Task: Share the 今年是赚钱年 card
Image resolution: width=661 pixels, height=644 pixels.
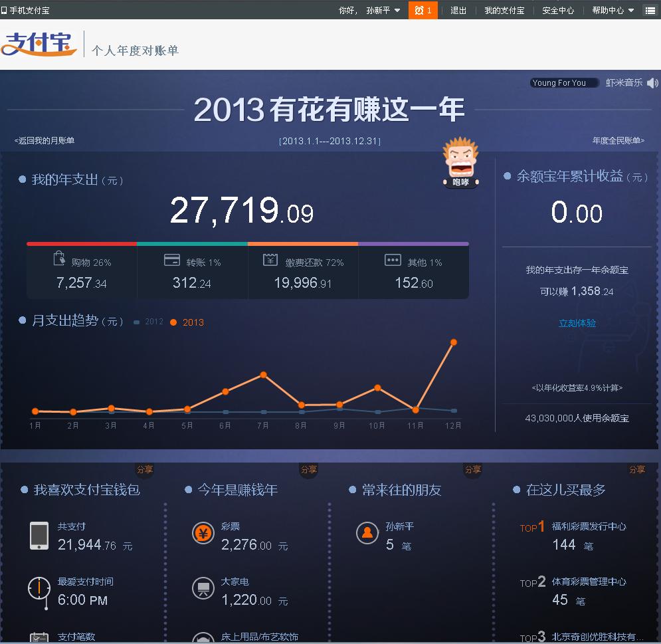Action: click(x=309, y=469)
